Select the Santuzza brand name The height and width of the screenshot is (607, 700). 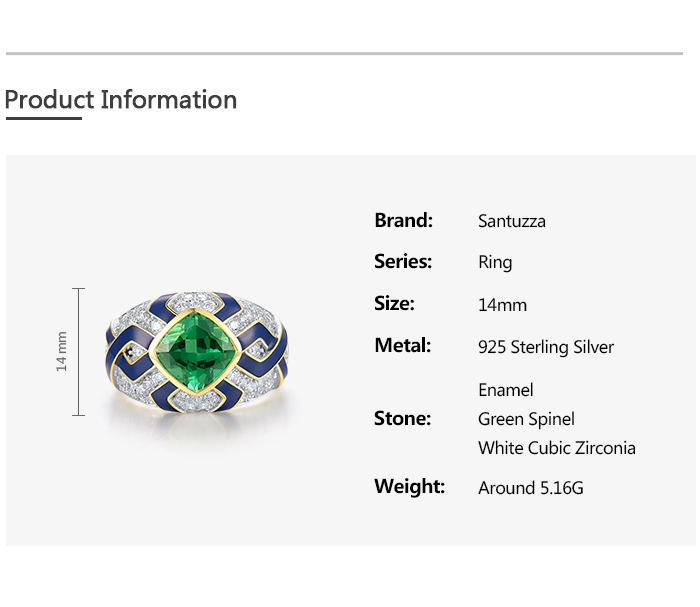coord(512,221)
